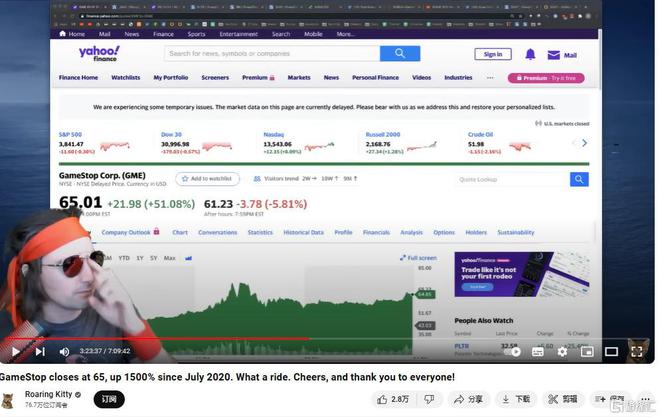Mute the video using the speaker icon
660x417 pixels.
coord(64,351)
